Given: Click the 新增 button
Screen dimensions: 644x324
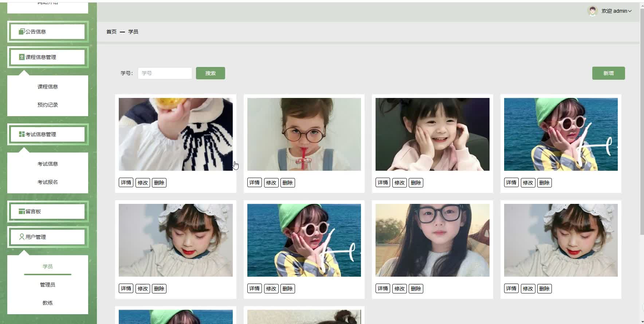Looking at the screenshot, I should pyautogui.click(x=609, y=73).
